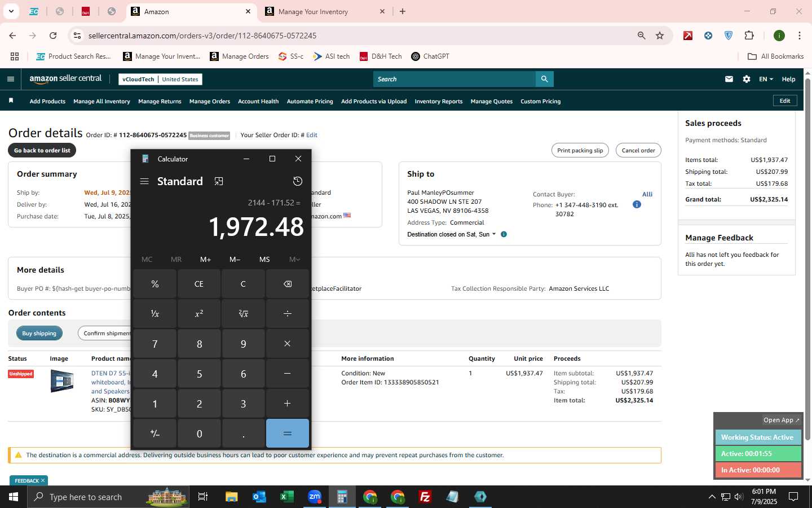Open Inventory Reports menu item
The width and height of the screenshot is (812, 508).
coord(438,102)
